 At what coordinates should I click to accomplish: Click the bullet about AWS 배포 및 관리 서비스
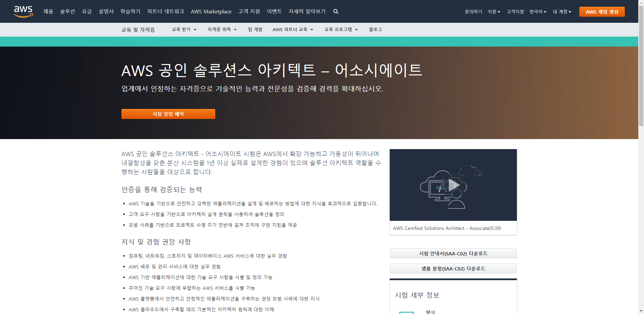click(x=174, y=266)
